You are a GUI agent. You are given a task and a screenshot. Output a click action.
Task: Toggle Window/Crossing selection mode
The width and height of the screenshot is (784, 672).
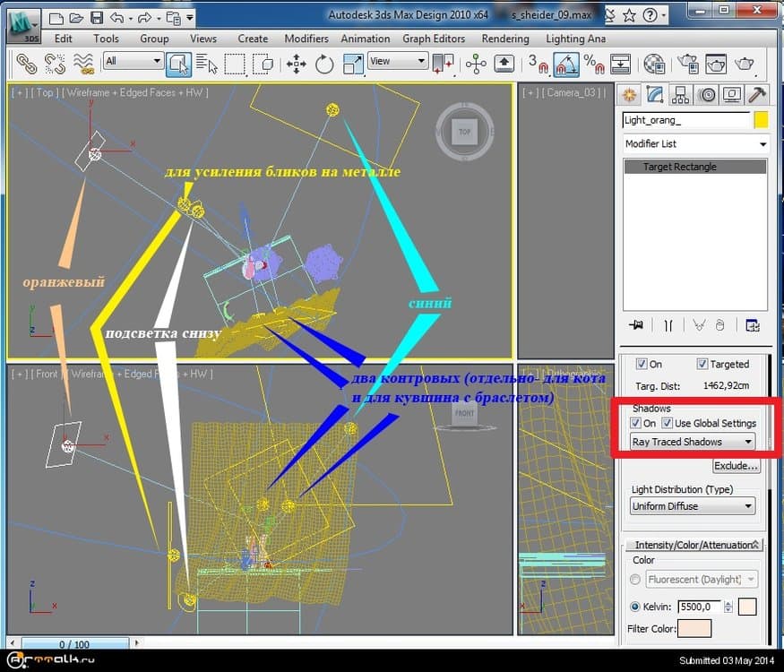263,64
